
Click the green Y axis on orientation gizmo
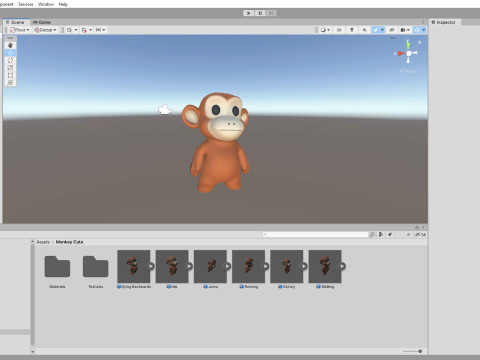pos(408,45)
